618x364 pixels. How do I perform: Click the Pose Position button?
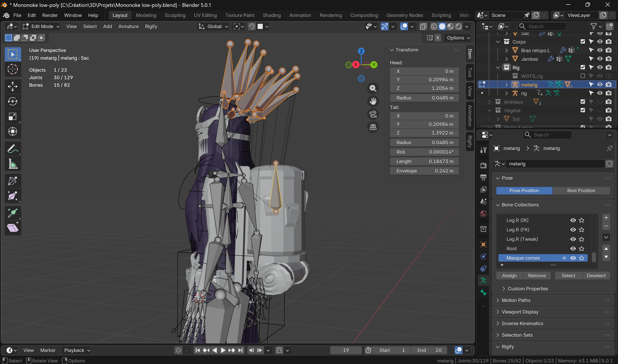point(524,191)
